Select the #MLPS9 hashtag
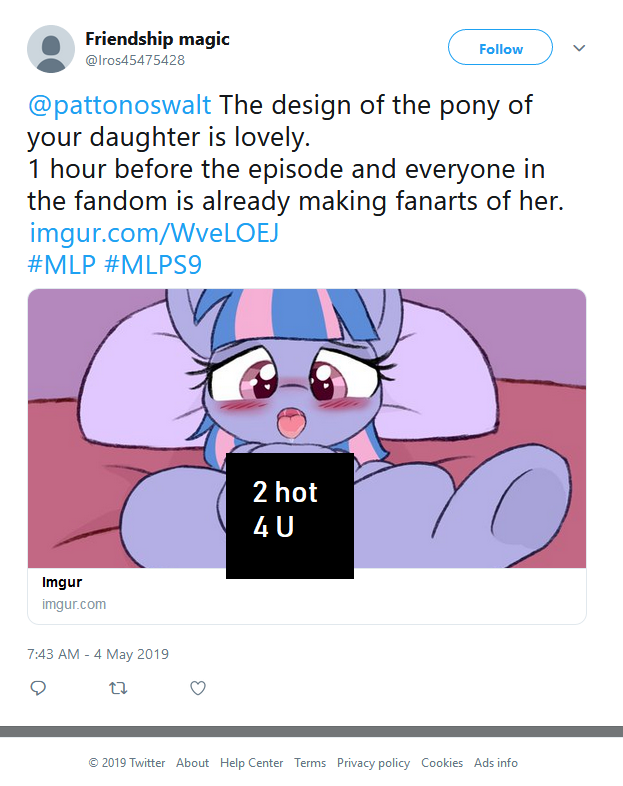The width and height of the screenshot is (623, 786). (153, 265)
